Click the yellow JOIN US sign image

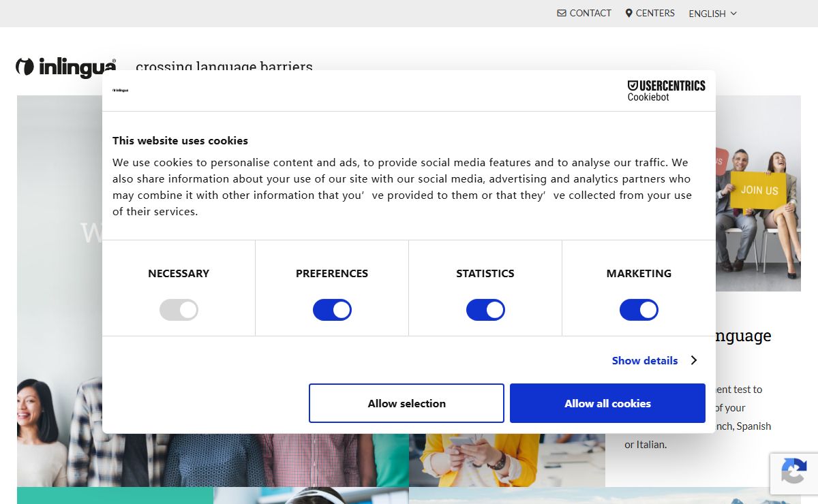(x=759, y=190)
